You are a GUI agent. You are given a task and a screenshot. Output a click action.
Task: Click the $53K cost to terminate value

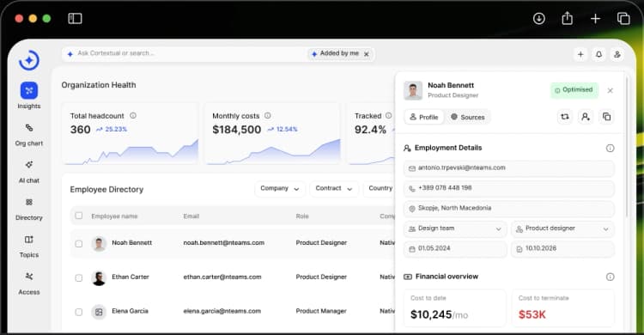[532, 315]
